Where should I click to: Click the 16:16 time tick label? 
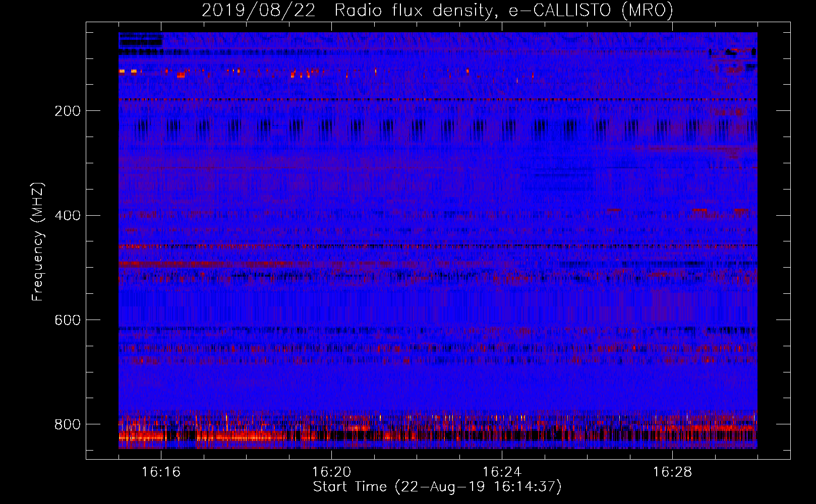click(x=161, y=472)
